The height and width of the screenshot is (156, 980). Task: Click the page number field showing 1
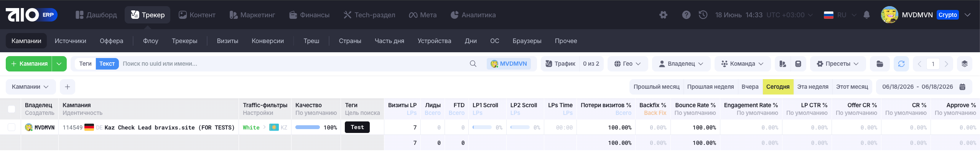(933, 64)
